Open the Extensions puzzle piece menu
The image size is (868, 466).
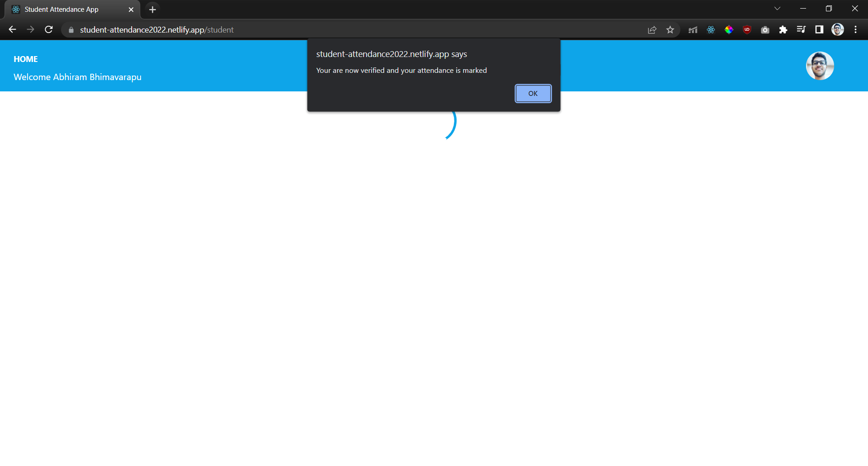[783, 29]
